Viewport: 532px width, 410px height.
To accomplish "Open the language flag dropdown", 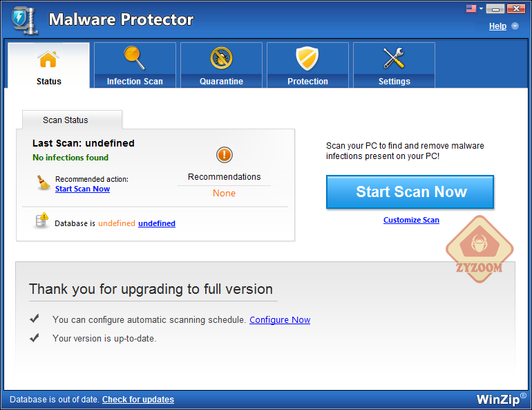I will (x=475, y=8).
